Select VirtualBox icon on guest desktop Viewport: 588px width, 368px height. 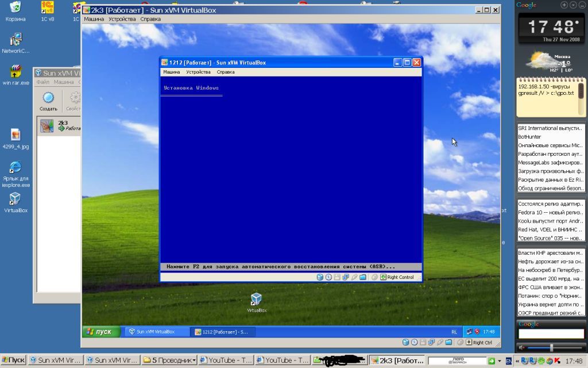point(257,302)
